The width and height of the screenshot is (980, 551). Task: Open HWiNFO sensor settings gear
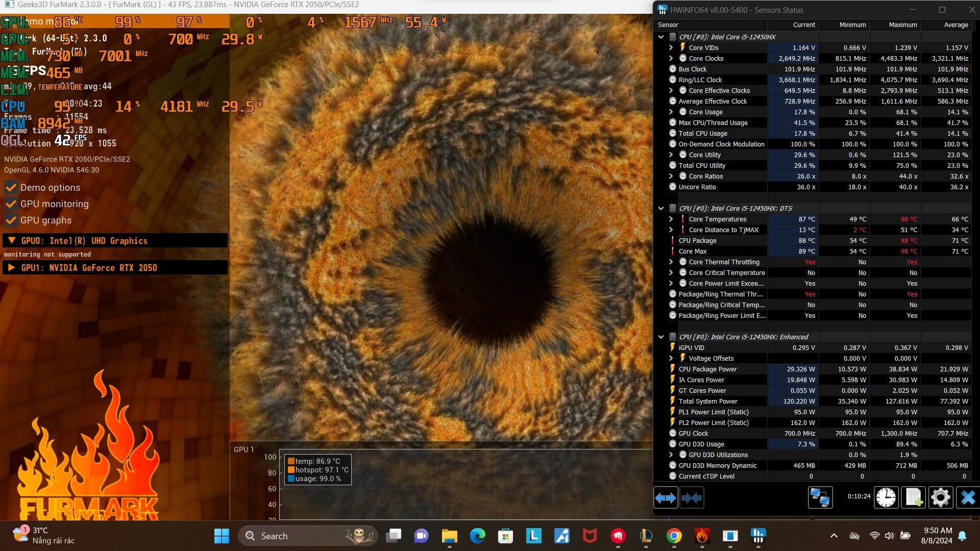coord(940,497)
